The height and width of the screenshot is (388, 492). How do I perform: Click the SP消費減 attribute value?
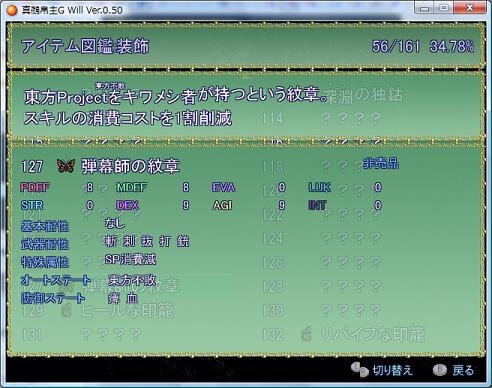(130, 259)
